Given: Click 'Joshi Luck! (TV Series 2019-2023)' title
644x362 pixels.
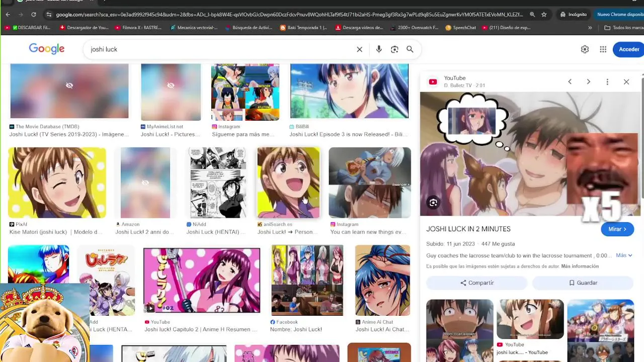Looking at the screenshot, I should (69, 134).
